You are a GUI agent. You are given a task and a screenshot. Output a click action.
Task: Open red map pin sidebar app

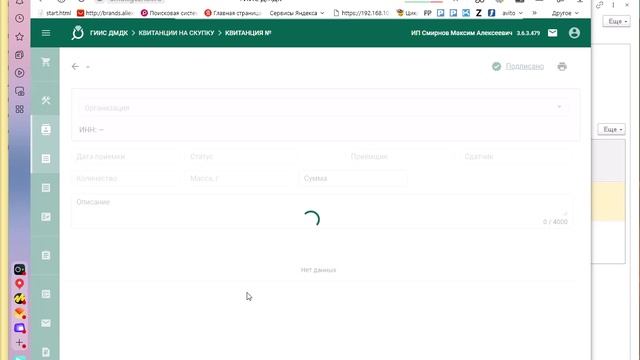coord(19,284)
